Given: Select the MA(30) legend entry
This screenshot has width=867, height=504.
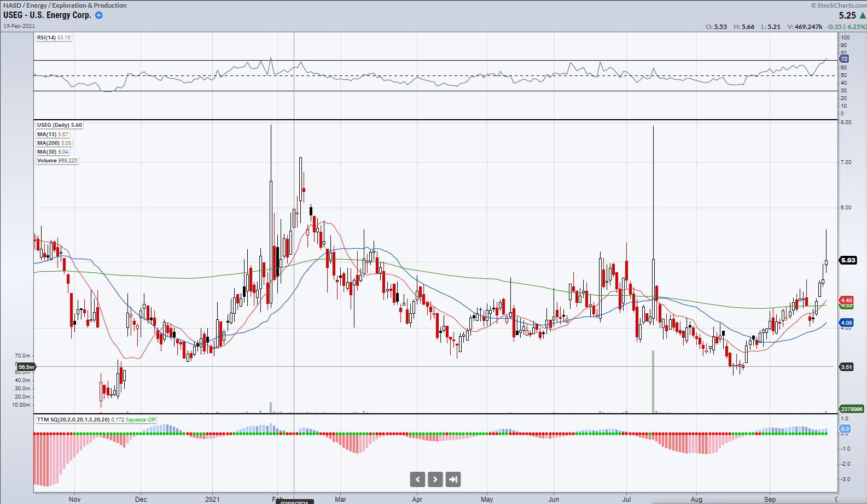Looking at the screenshot, I should click(53, 151).
